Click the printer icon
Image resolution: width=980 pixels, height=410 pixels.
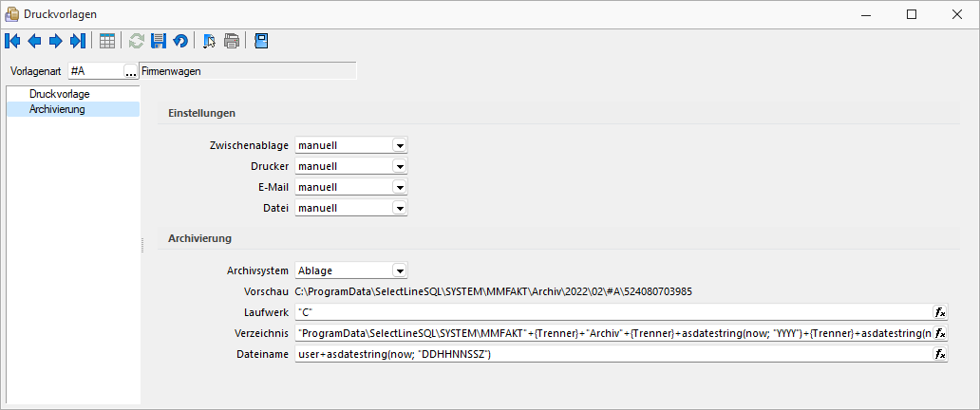pos(232,41)
